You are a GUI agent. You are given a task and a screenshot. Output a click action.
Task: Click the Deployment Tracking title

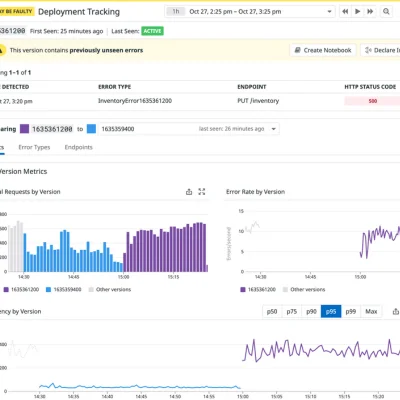(x=79, y=12)
